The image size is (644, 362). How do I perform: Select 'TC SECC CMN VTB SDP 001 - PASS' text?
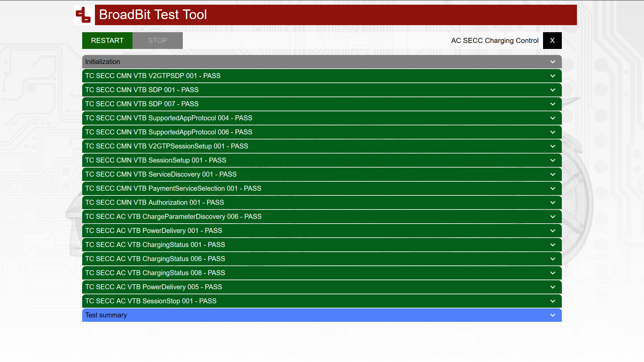click(142, 90)
